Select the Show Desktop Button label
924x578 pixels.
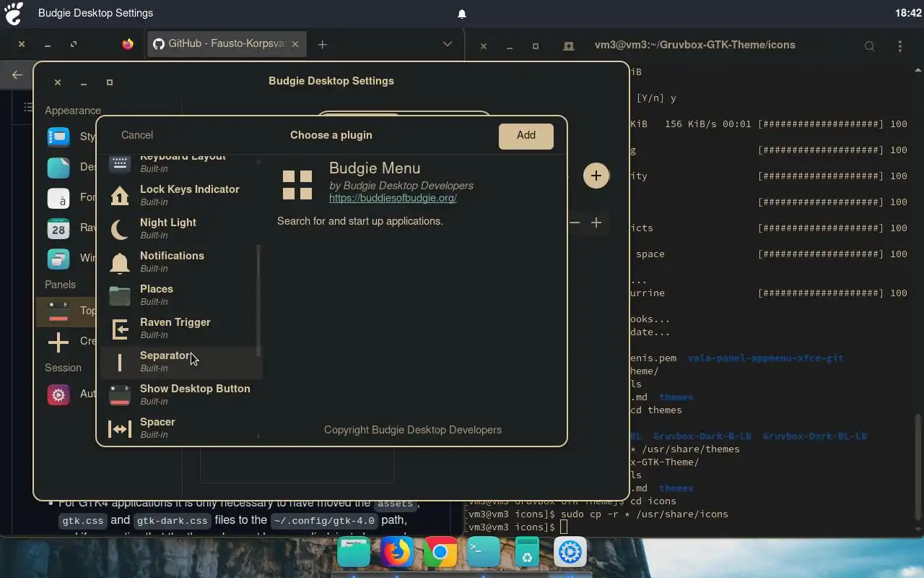coord(195,389)
